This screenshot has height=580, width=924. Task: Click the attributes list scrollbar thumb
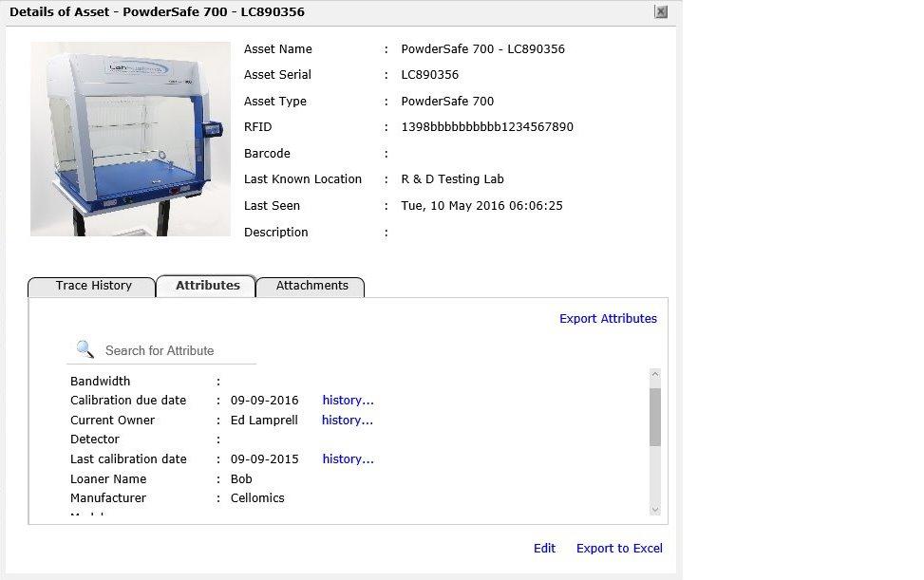point(654,417)
